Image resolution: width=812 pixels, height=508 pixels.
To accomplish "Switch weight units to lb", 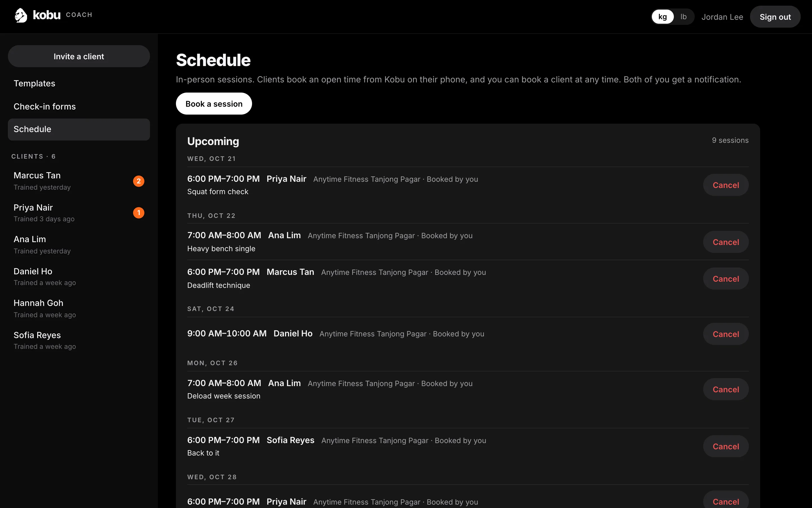I will click(x=683, y=17).
